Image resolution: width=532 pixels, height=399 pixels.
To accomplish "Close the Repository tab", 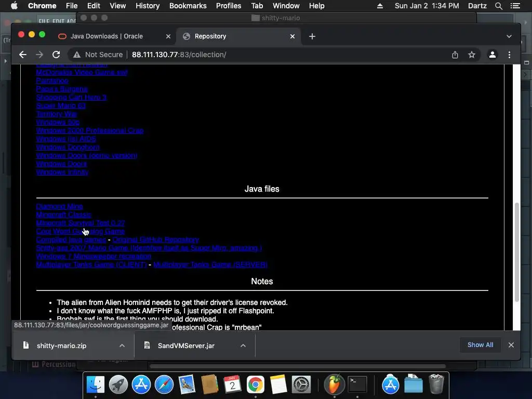I will coord(292,36).
